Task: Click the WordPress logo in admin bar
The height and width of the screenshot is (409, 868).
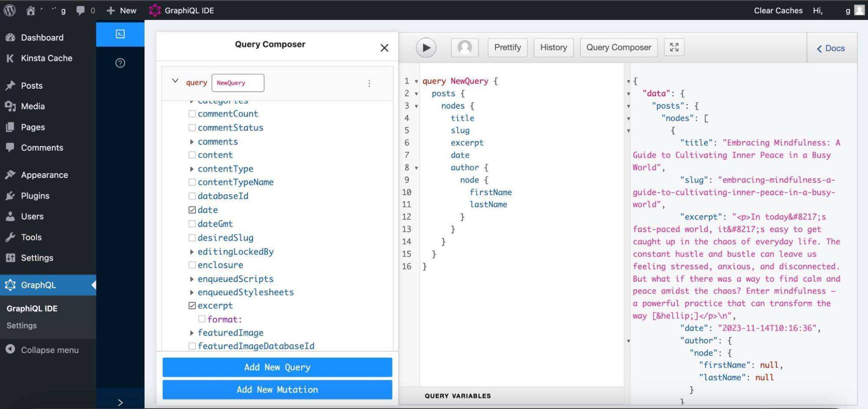Action: pos(10,10)
